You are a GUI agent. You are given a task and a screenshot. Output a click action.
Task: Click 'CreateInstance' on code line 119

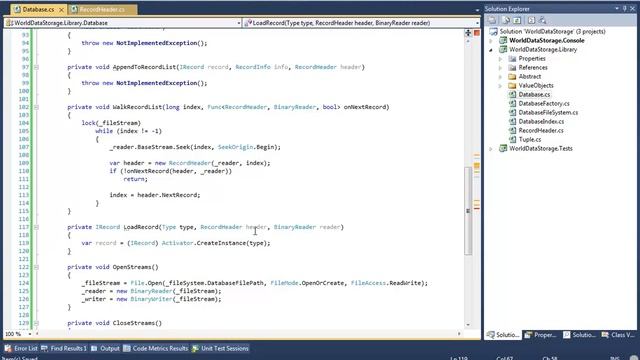[221, 243]
